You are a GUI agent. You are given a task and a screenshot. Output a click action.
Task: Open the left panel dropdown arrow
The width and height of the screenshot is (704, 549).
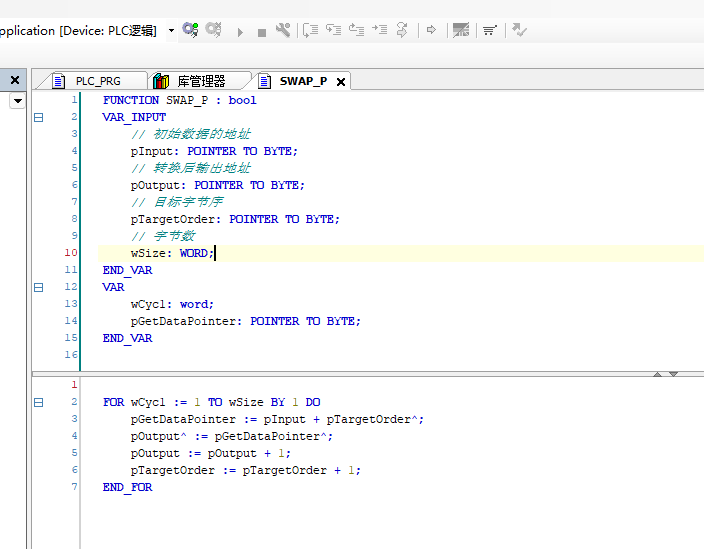18,101
